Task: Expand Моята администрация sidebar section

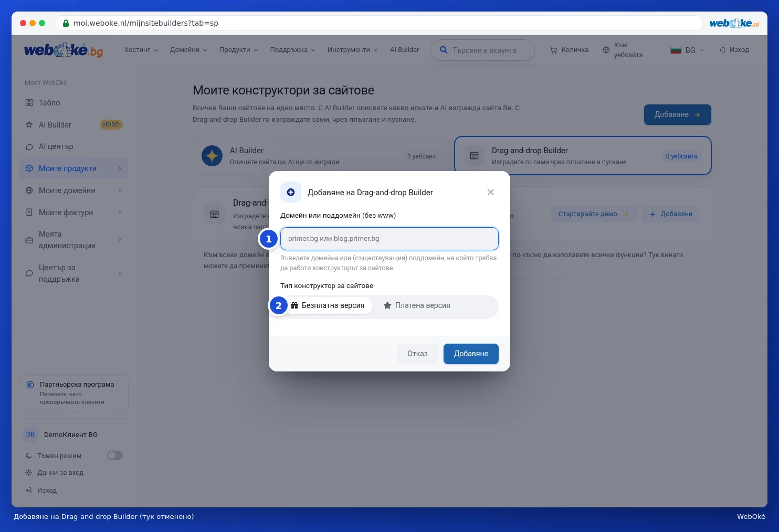Action: pyautogui.click(x=73, y=240)
